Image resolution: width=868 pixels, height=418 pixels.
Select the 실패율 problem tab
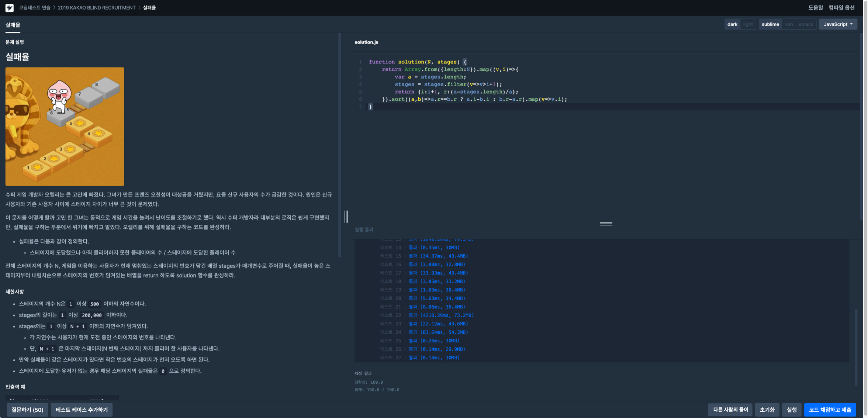pos(13,25)
